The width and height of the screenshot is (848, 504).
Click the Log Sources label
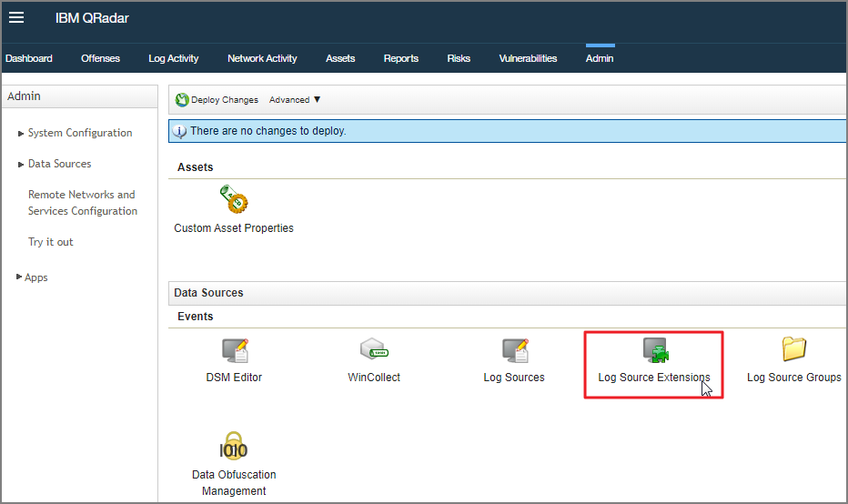pos(514,378)
